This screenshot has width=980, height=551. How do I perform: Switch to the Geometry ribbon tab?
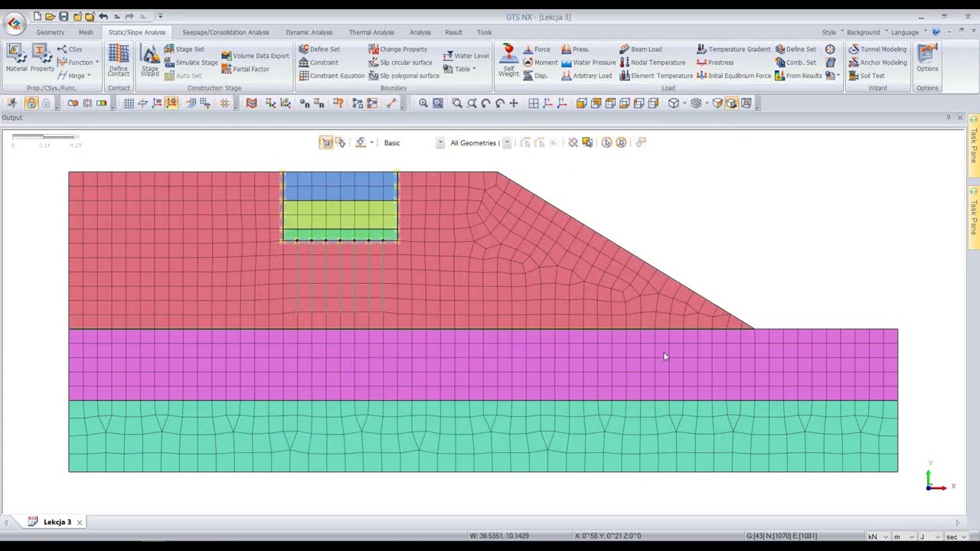(x=51, y=33)
